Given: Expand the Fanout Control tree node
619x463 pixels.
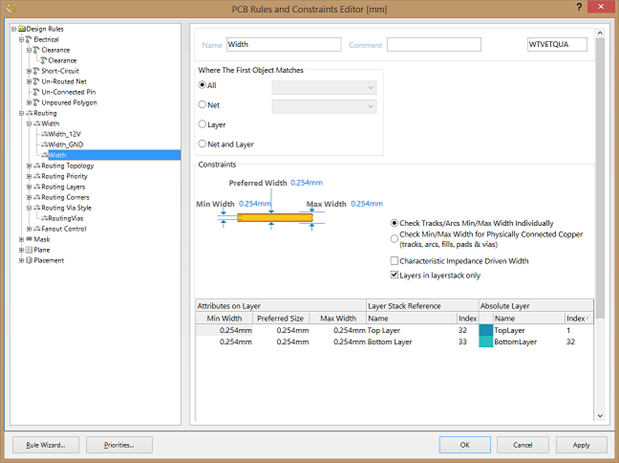Looking at the screenshot, I should [28, 229].
